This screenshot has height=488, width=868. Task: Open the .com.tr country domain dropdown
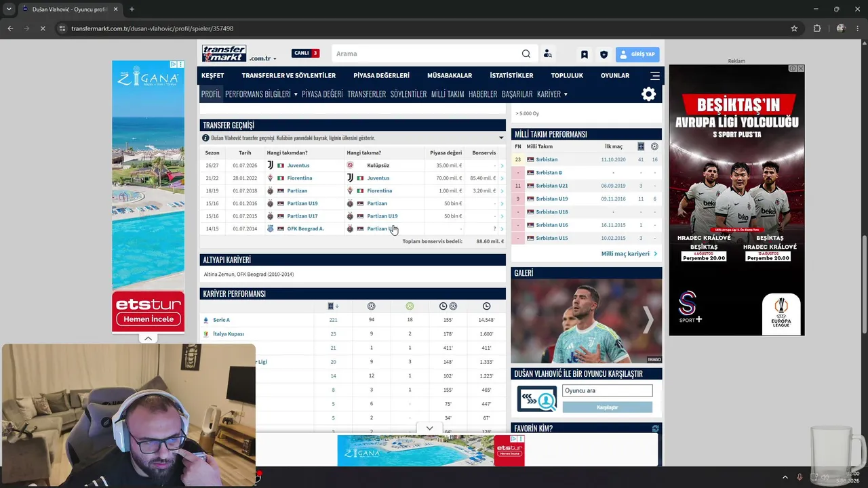(x=262, y=58)
